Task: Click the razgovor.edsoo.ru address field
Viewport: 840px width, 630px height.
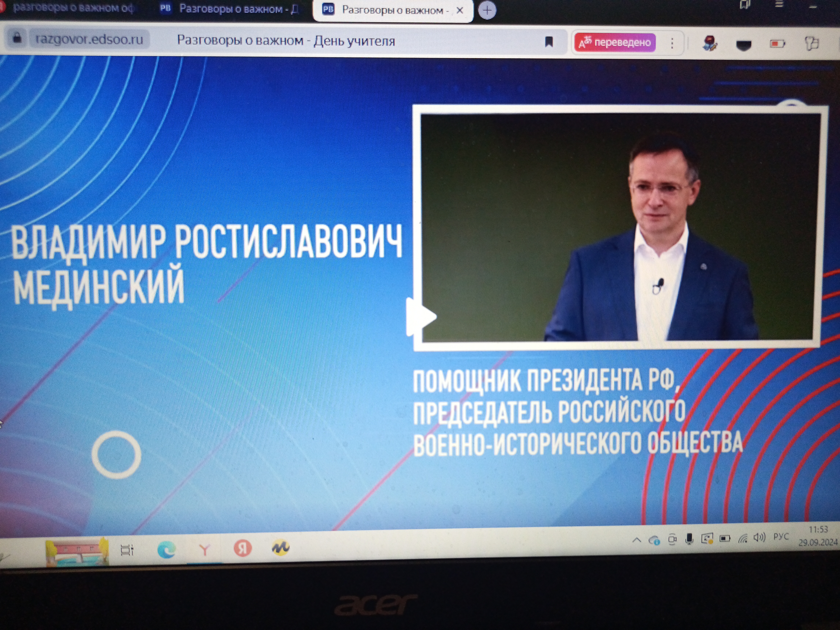Action: pos(90,39)
